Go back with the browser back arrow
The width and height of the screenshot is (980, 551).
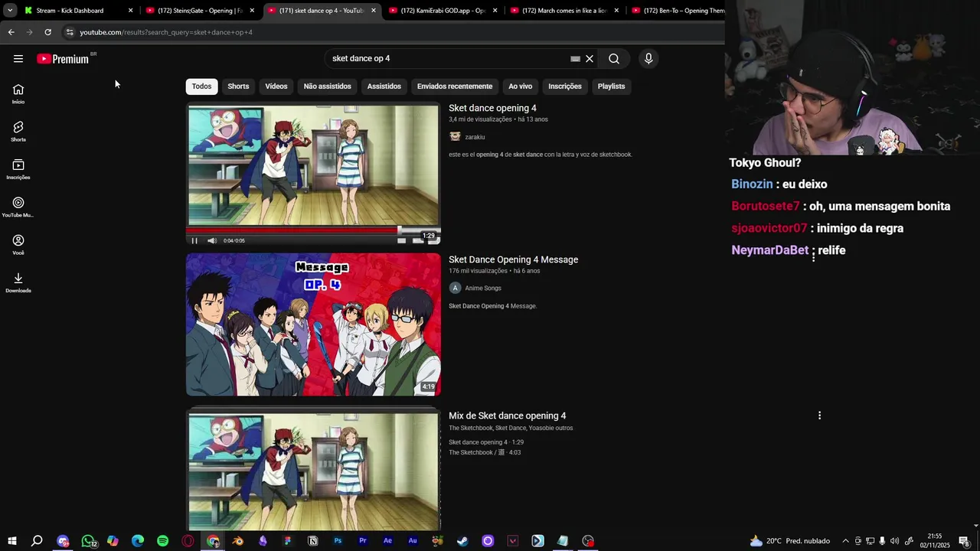(11, 32)
